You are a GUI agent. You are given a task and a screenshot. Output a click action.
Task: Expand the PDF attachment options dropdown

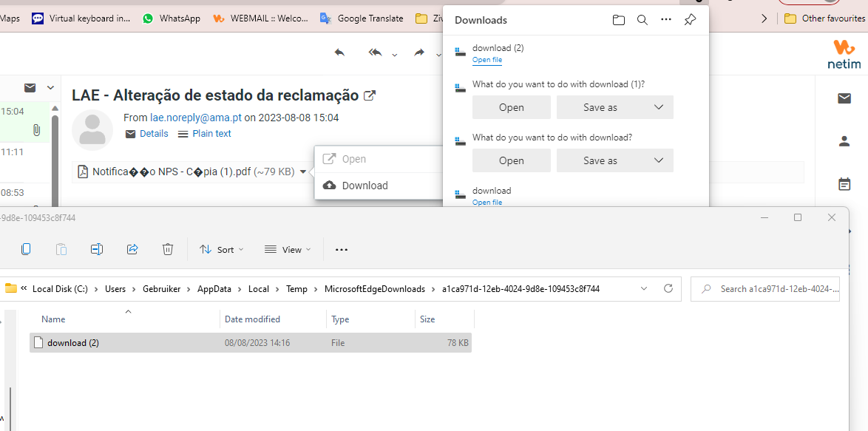point(303,171)
